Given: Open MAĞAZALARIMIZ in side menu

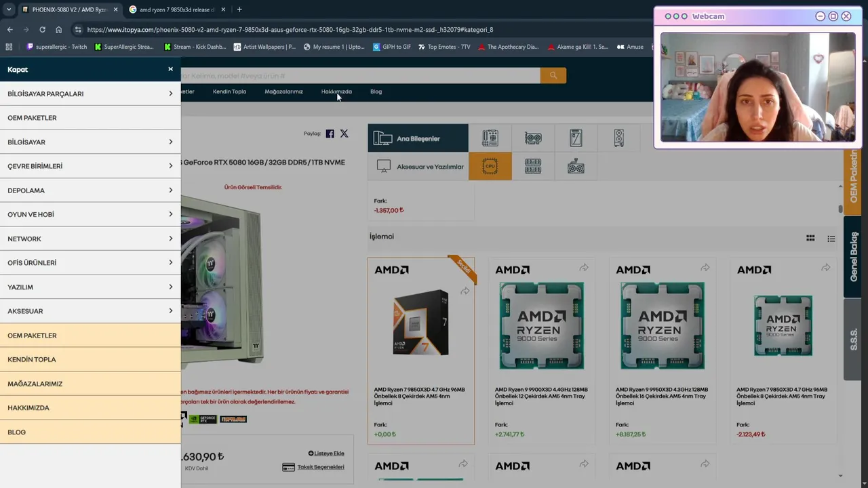Looking at the screenshot, I should [90, 384].
